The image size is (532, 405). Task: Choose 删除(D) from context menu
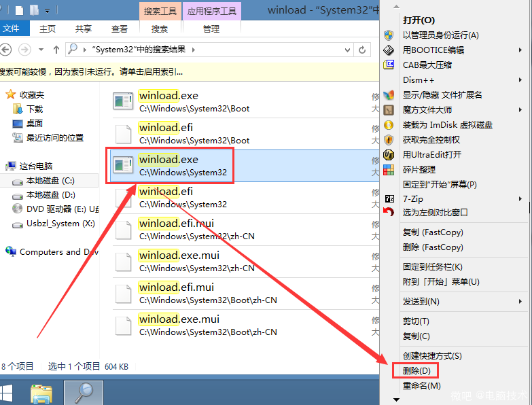click(416, 371)
